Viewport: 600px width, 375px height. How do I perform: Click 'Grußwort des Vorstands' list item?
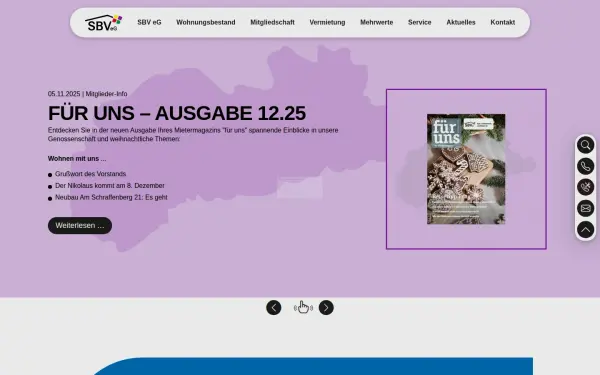click(x=90, y=174)
